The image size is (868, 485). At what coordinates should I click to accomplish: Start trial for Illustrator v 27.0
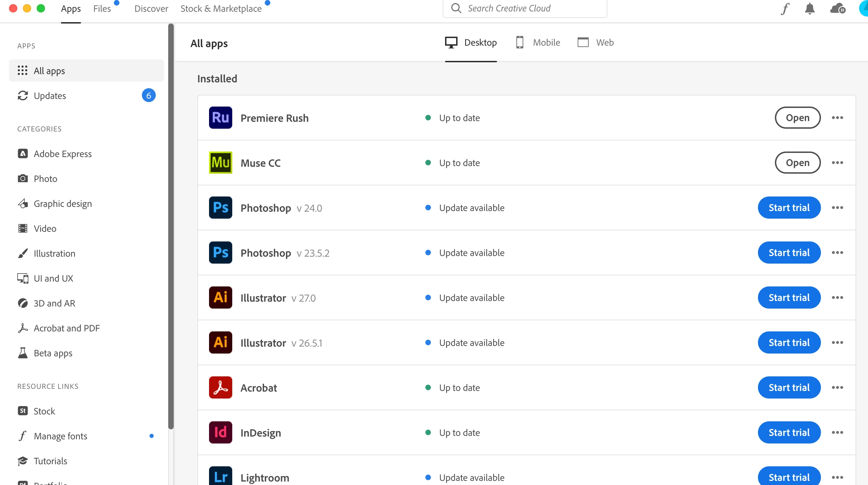point(789,298)
